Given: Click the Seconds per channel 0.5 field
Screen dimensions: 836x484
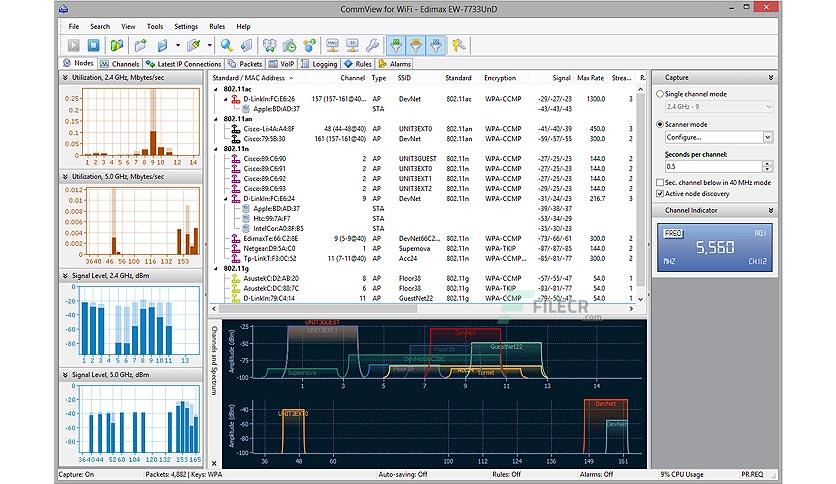Looking at the screenshot, I should tap(713, 166).
